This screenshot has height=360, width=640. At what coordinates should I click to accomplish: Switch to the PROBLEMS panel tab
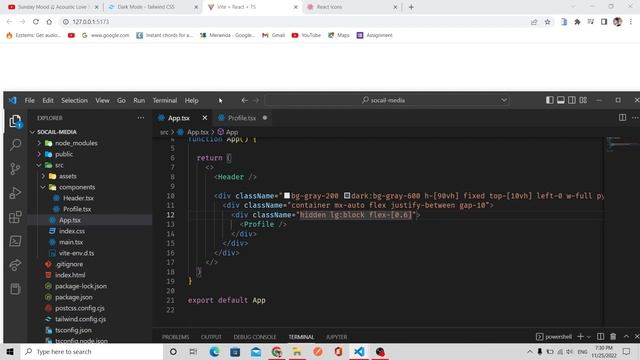(176, 337)
